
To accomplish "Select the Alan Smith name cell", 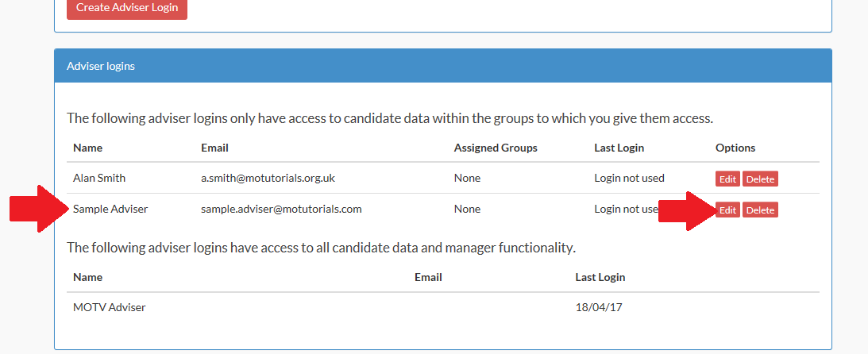I will click(x=99, y=178).
